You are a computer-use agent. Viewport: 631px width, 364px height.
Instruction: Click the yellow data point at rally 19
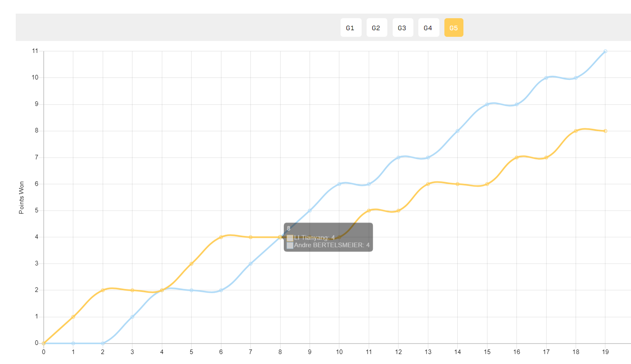[605, 131]
